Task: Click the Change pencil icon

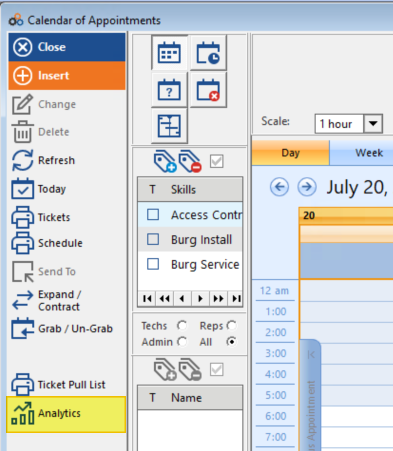Action: point(22,104)
